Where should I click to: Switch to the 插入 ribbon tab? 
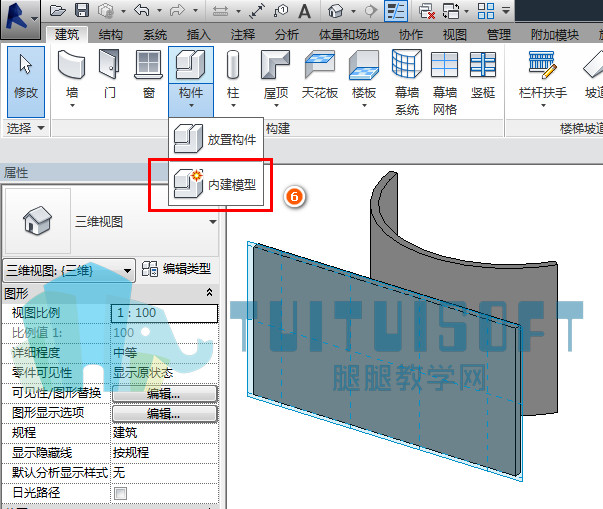(198, 35)
